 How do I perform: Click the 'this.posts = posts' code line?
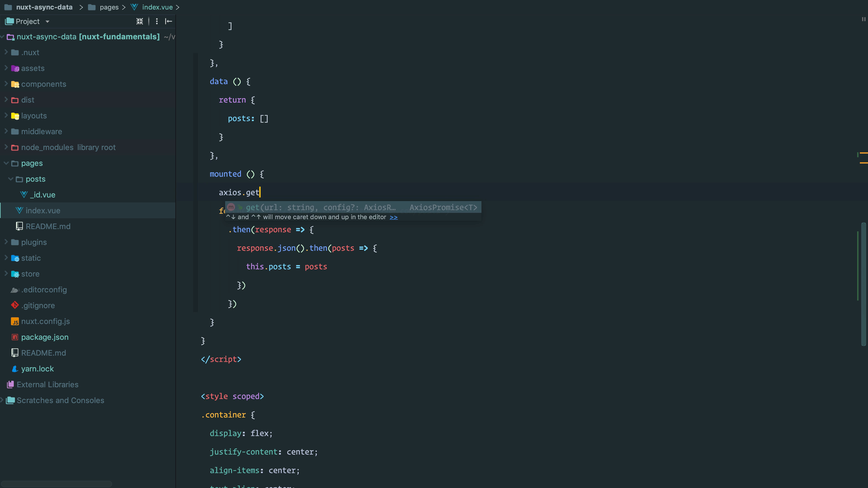[x=286, y=267]
